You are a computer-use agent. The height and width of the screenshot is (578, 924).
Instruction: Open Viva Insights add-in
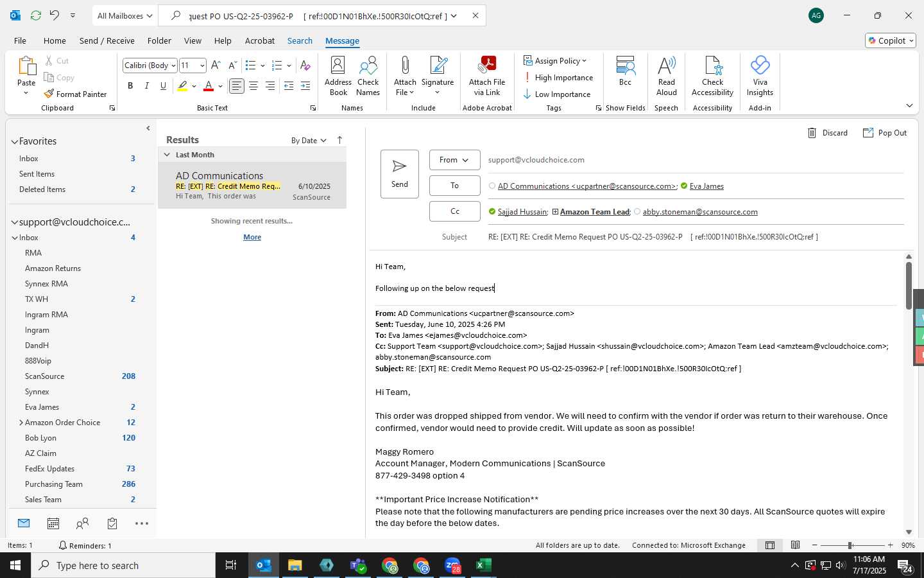pos(760,76)
